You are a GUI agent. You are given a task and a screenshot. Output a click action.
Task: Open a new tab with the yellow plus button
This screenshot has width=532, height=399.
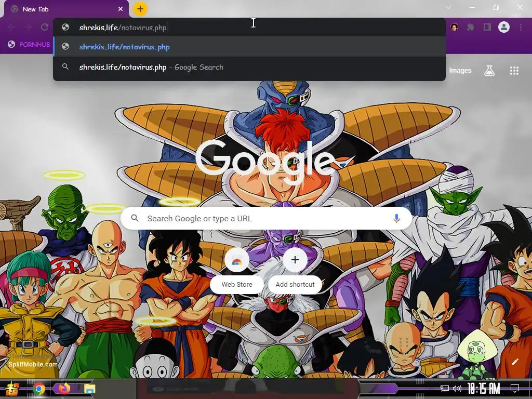(x=140, y=9)
